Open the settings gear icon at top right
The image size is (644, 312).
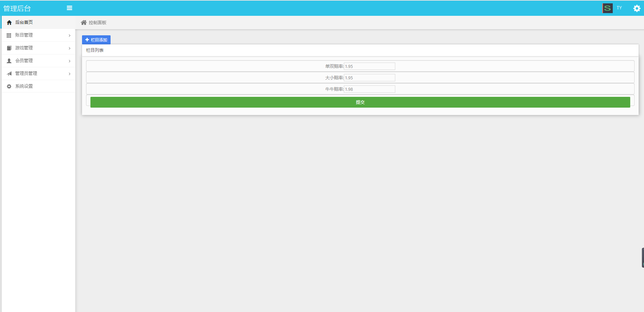(637, 8)
